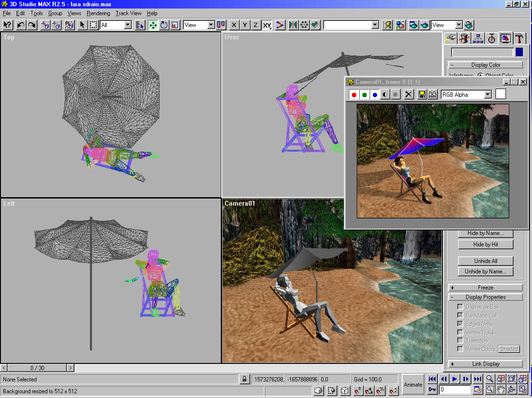Toggle the Animate button
Image resolution: width=532 pixels, height=398 pixels.
(413, 384)
